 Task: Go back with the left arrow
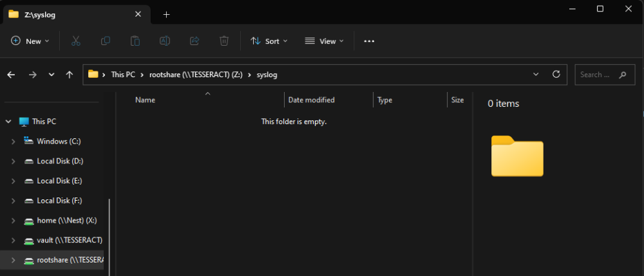click(x=11, y=75)
